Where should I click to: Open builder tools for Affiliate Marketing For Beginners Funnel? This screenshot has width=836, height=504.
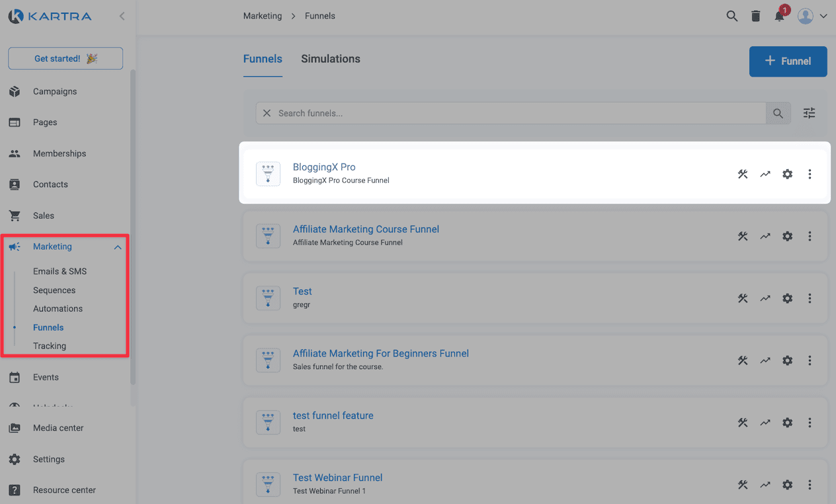click(x=743, y=360)
